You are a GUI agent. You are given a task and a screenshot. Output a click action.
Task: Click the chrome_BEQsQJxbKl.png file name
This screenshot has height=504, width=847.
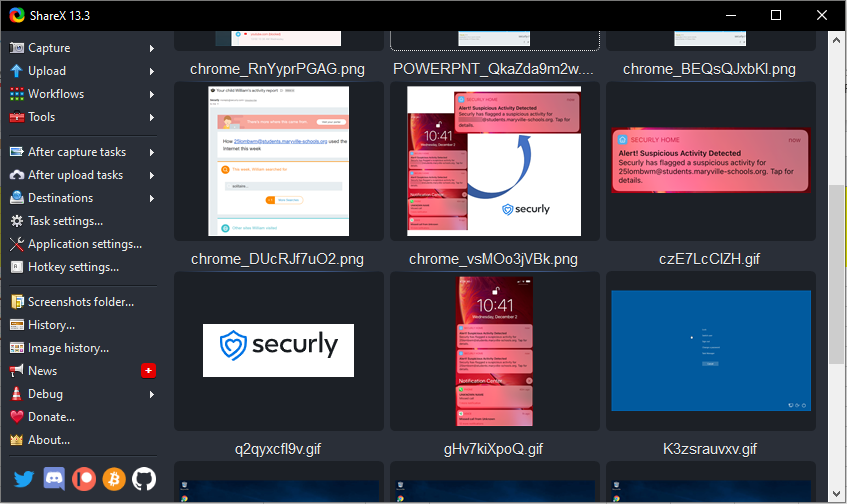[x=709, y=69]
